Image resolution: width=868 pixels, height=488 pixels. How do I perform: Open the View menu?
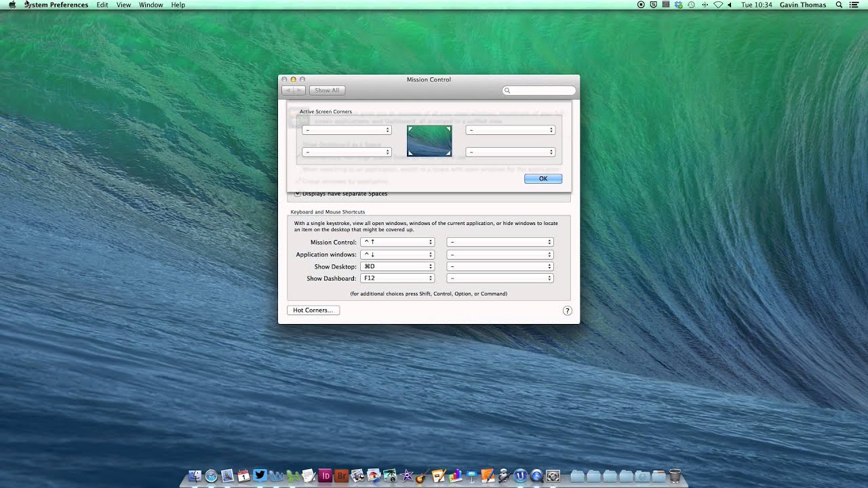click(123, 5)
